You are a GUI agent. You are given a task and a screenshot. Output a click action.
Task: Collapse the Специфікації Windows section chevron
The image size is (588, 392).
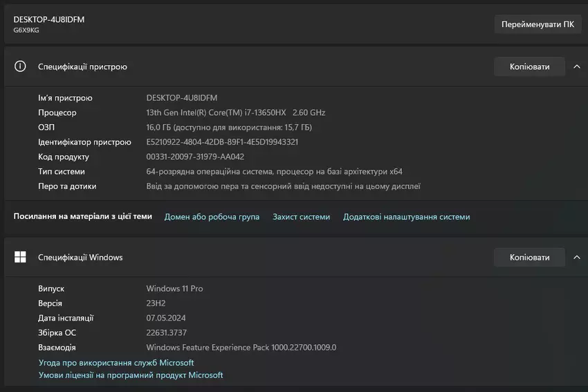point(576,257)
